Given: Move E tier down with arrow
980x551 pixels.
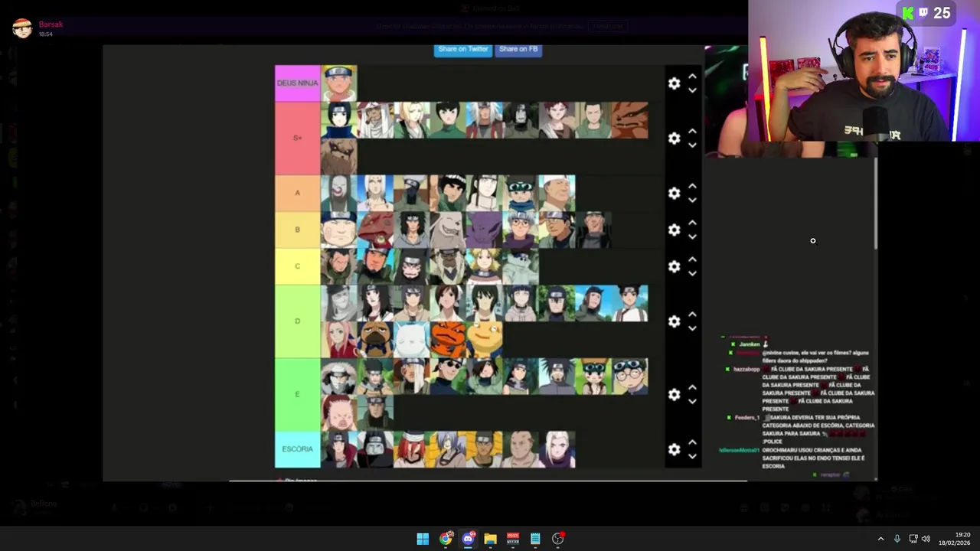Looking at the screenshot, I should click(x=692, y=402).
